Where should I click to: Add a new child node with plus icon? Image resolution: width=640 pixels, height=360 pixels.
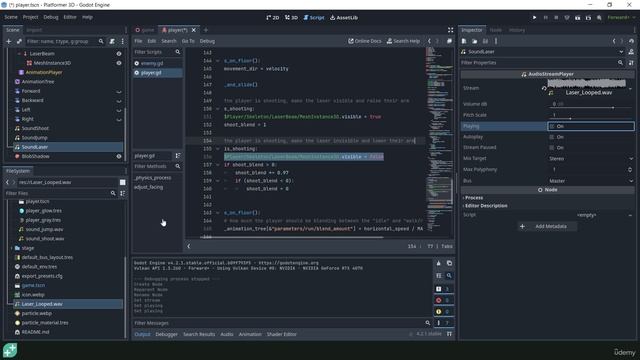pyautogui.click(x=9, y=41)
